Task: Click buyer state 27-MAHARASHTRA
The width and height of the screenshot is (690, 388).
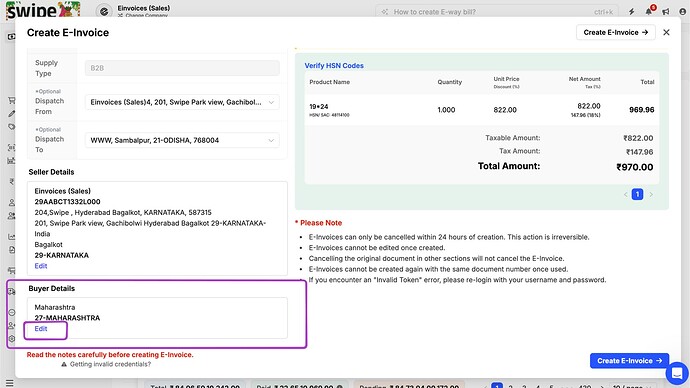Action: [67, 318]
